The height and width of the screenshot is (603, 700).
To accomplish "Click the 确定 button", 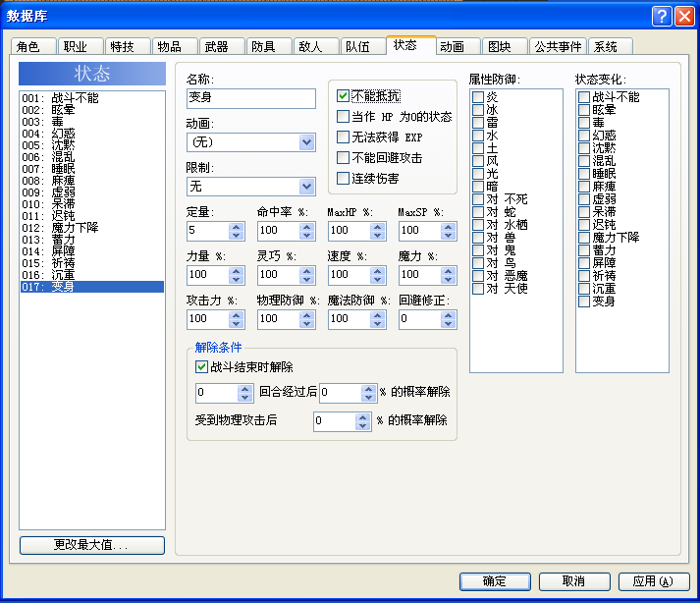I will [x=495, y=581].
